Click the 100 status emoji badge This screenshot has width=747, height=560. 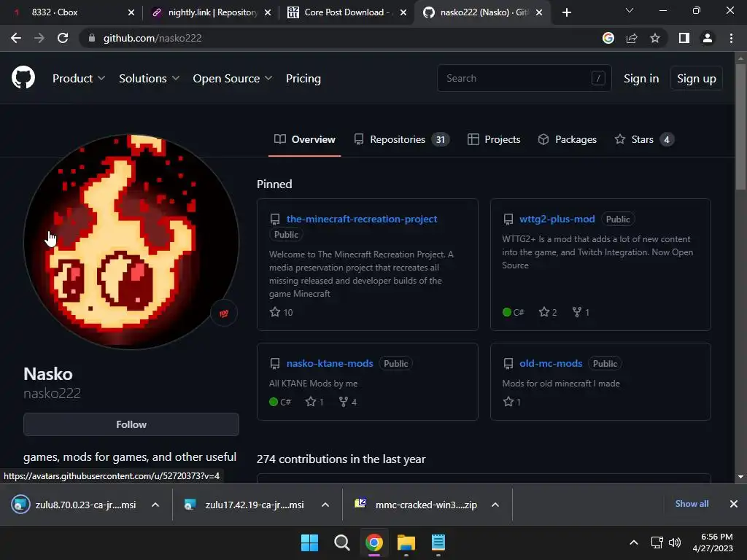[x=224, y=313]
